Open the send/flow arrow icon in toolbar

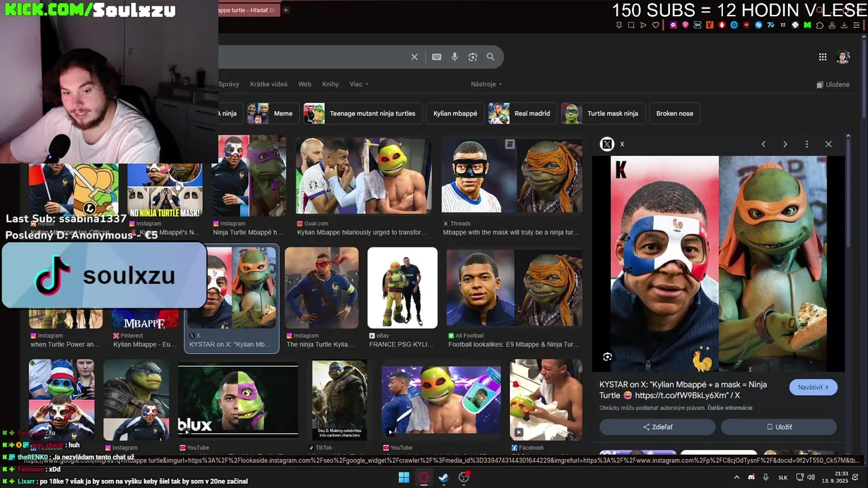click(x=643, y=25)
